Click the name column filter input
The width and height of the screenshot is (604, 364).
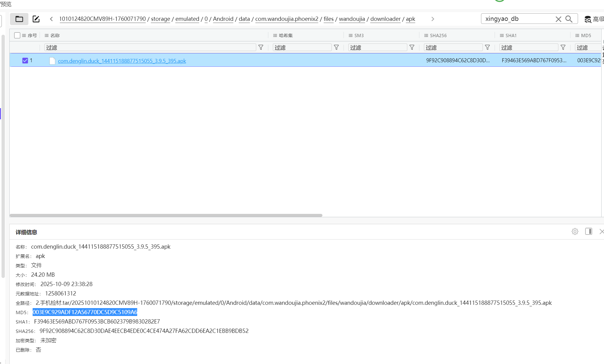click(x=150, y=47)
